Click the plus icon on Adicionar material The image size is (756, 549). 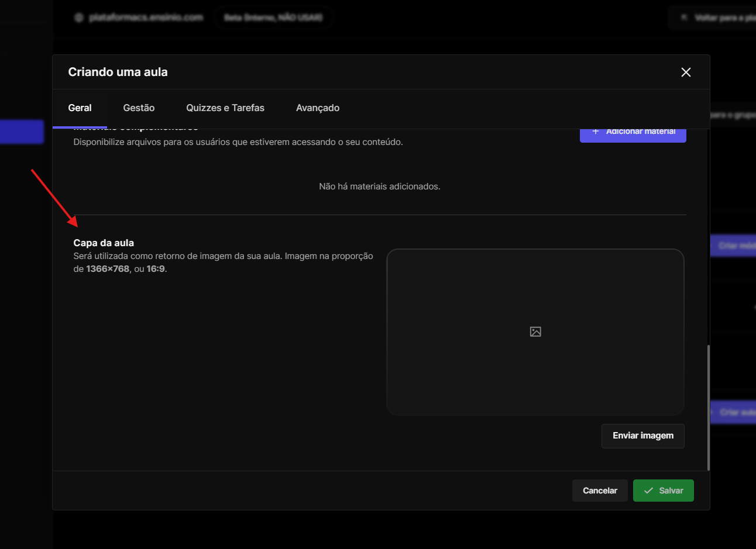pyautogui.click(x=596, y=132)
